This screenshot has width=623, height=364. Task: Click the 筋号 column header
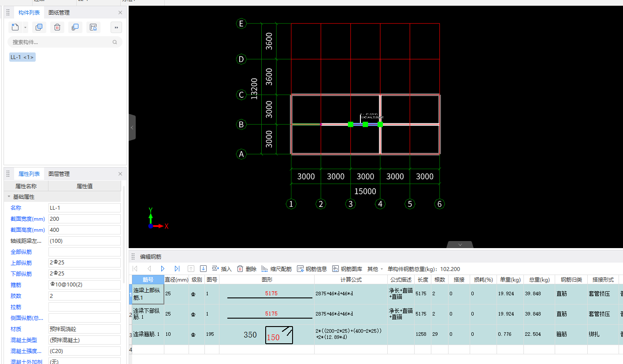pos(148,279)
